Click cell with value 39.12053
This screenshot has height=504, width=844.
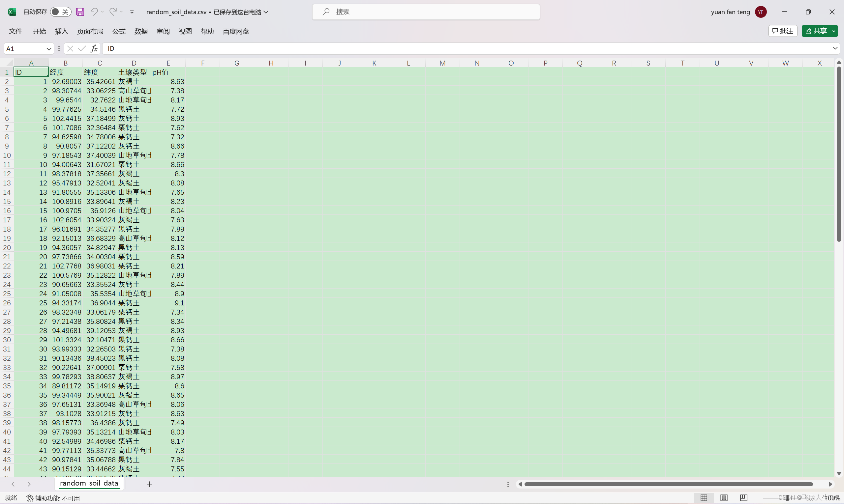pyautogui.click(x=100, y=330)
